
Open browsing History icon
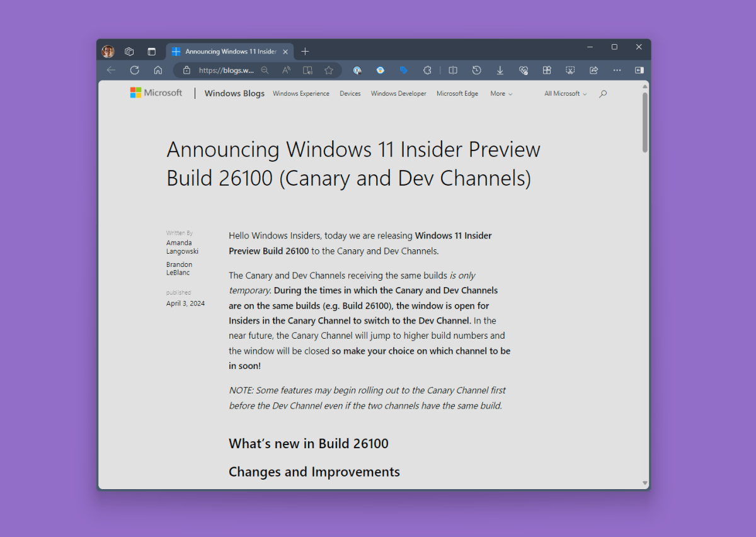477,70
